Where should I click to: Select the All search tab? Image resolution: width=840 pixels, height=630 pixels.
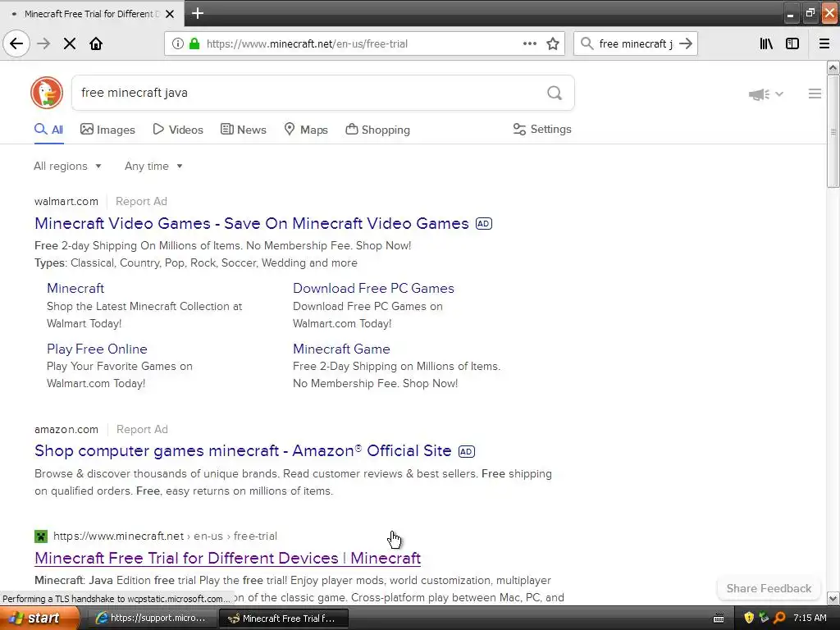coord(48,130)
